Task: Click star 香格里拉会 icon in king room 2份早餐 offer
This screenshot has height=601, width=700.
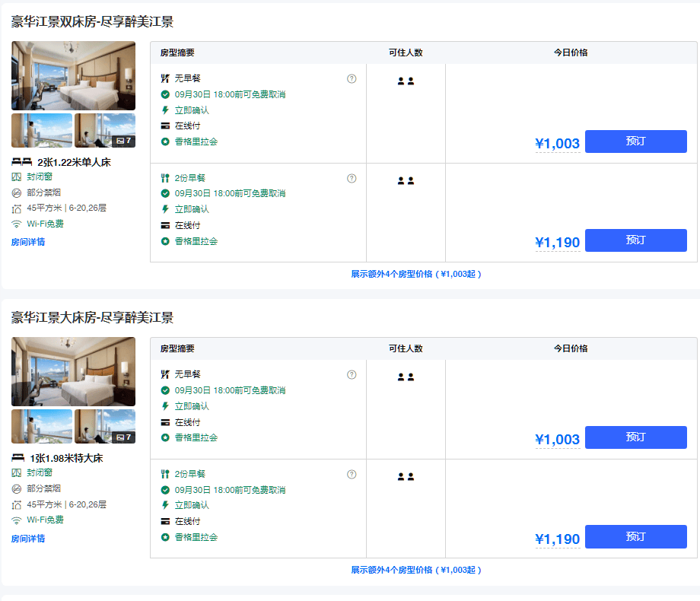Action: point(165,537)
